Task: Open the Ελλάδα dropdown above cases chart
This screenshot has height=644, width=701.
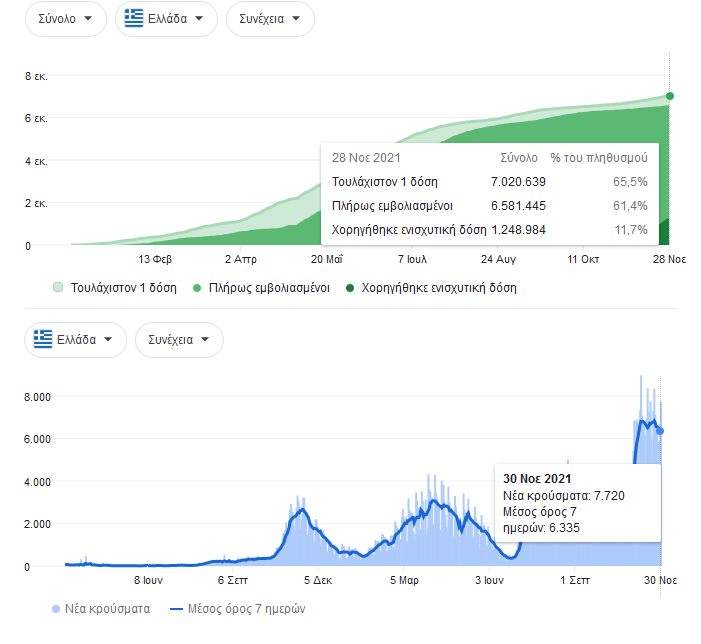Action: click(x=75, y=339)
